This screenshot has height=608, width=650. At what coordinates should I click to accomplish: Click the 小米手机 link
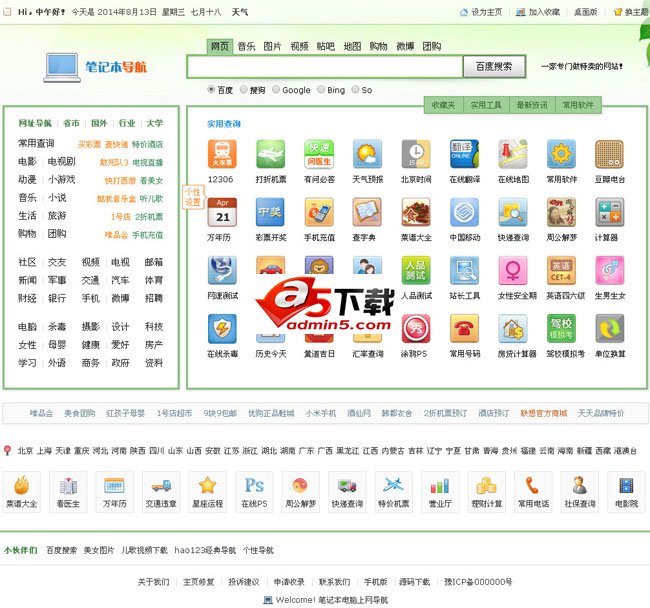tap(320, 413)
